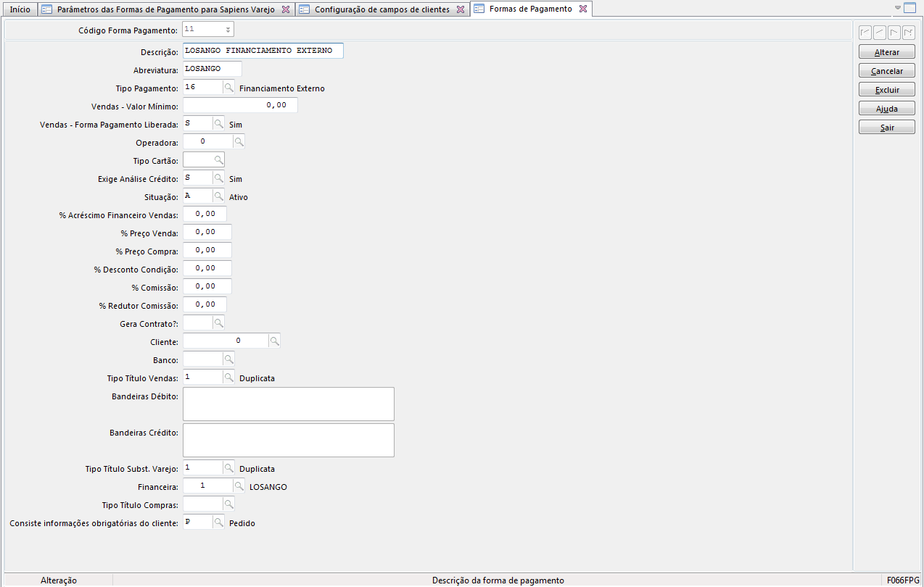Screen dimensions: 924x587
Task: Open the Cliente search magnifier
Action: coord(274,341)
